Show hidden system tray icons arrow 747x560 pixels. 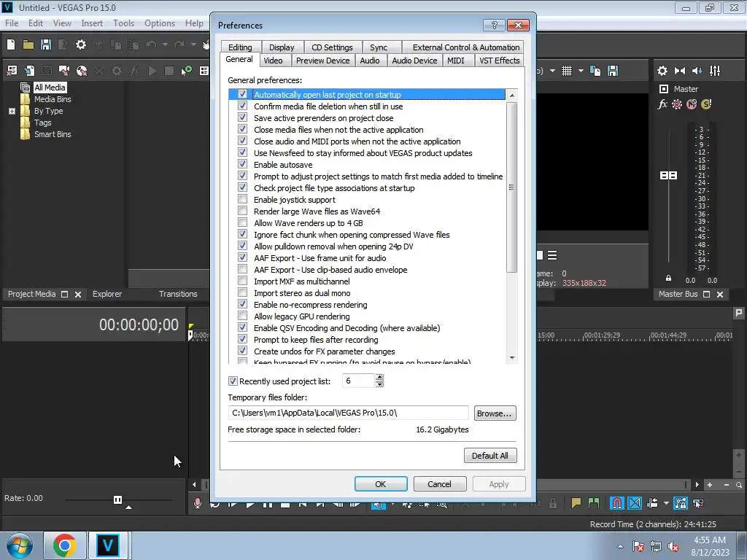pyautogui.click(x=620, y=546)
